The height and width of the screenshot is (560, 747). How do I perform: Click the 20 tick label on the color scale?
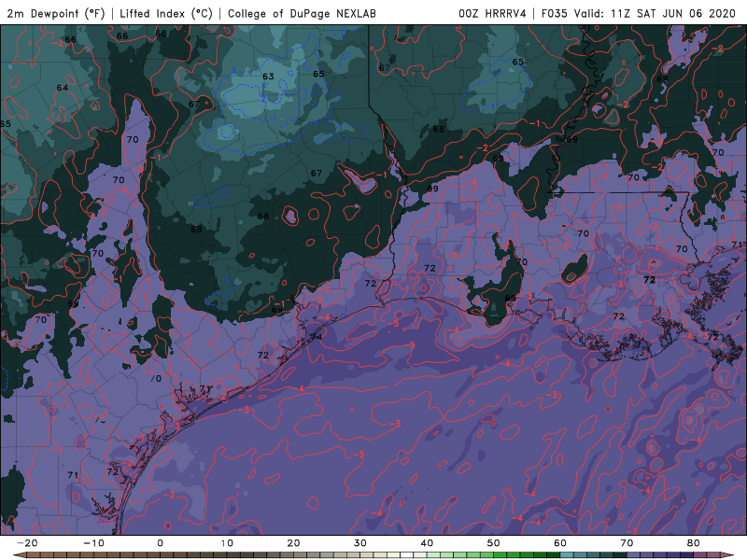tap(293, 543)
